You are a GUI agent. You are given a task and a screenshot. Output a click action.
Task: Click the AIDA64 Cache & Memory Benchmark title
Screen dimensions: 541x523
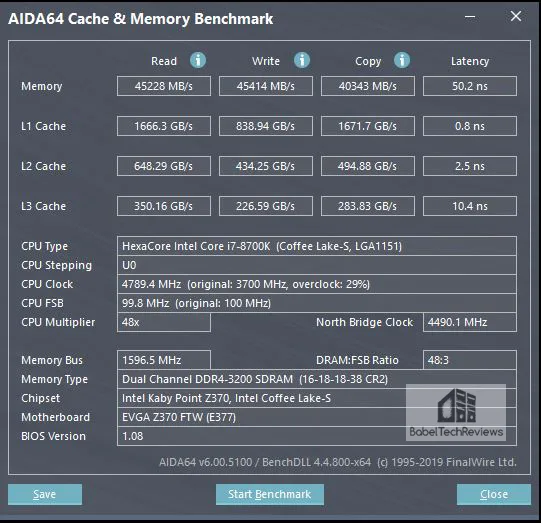pyautogui.click(x=140, y=19)
